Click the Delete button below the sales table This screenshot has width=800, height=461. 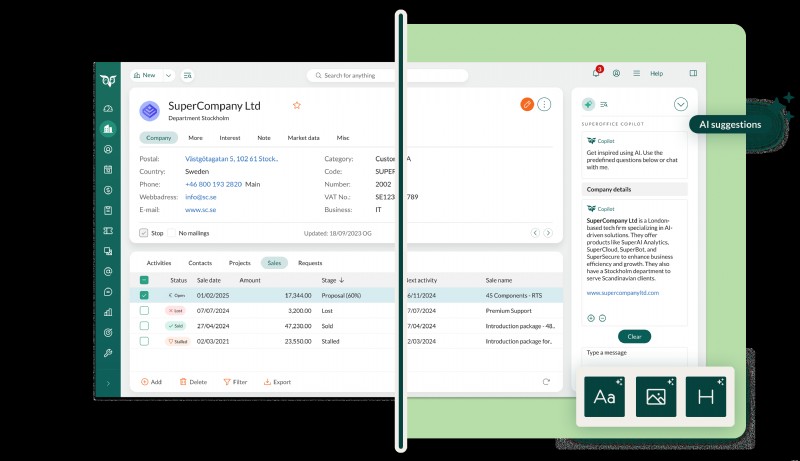click(193, 382)
